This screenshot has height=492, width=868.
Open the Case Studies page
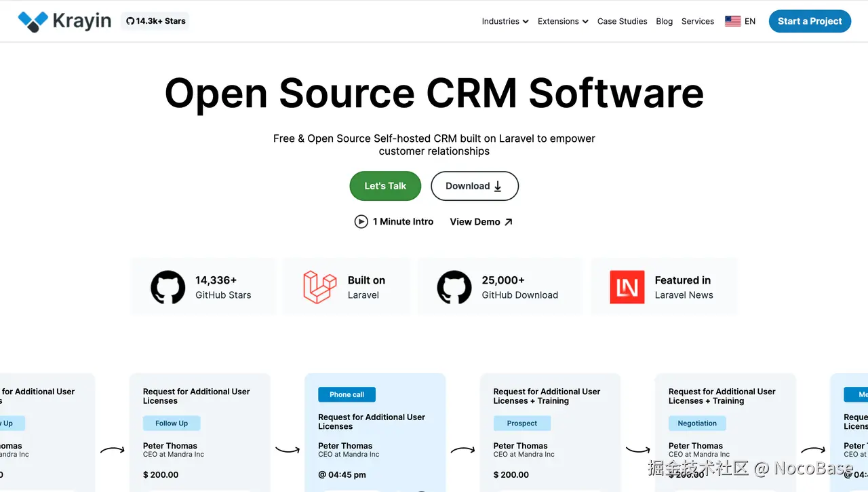click(x=623, y=21)
